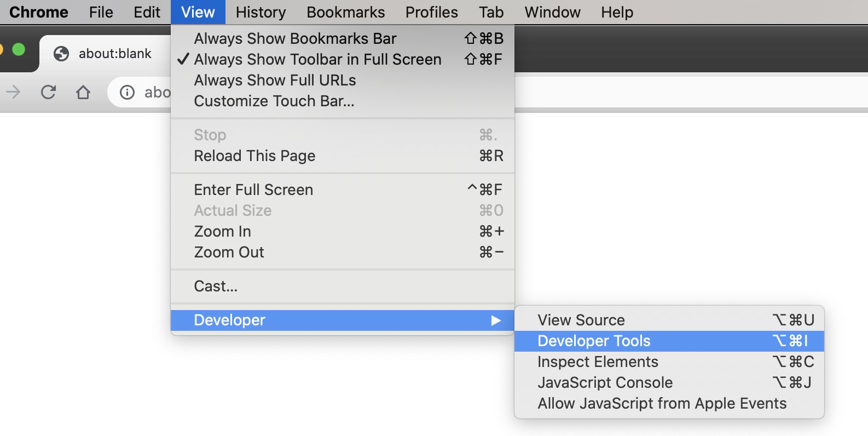Expand the Developer submenu

click(343, 320)
